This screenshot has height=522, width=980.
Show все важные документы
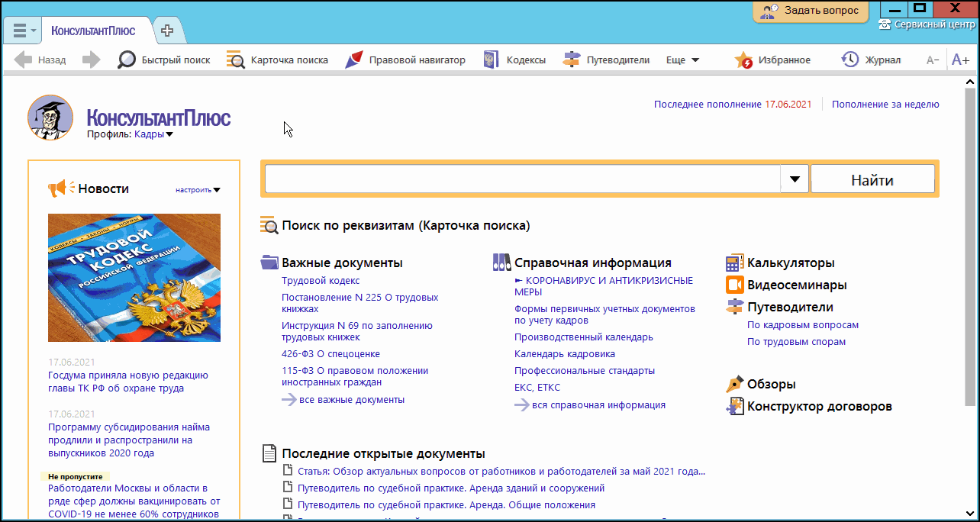(x=352, y=399)
